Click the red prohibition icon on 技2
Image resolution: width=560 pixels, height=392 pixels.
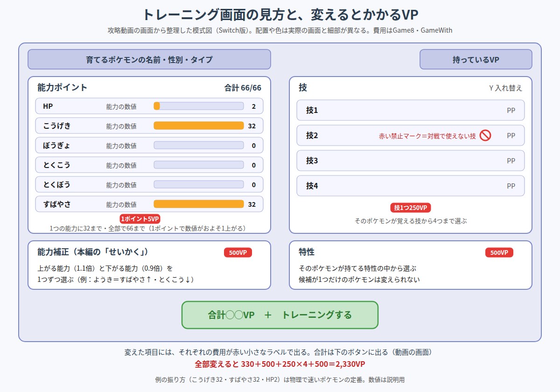coord(485,135)
